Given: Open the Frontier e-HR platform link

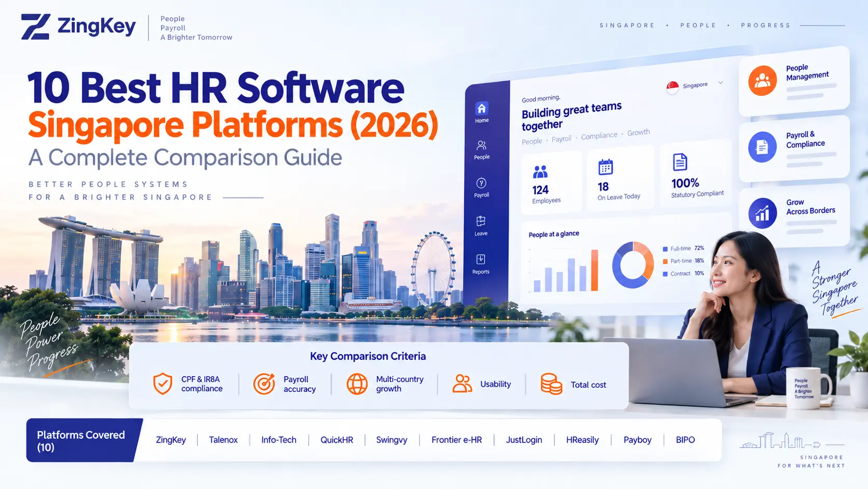Looking at the screenshot, I should tap(456, 440).
